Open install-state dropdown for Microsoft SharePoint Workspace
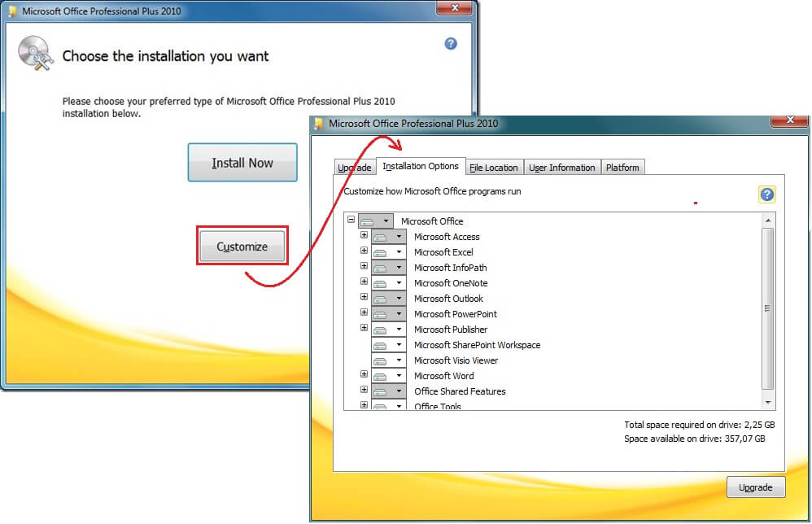 [388, 345]
